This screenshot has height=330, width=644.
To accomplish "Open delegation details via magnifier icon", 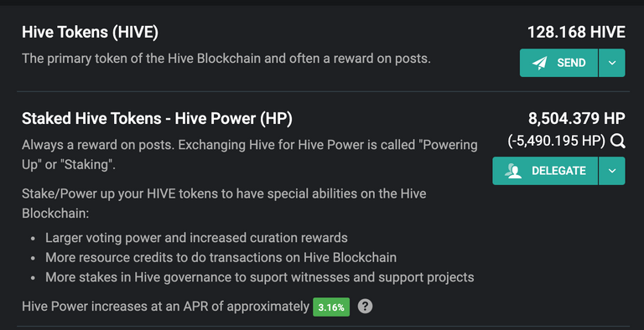I will pos(618,142).
